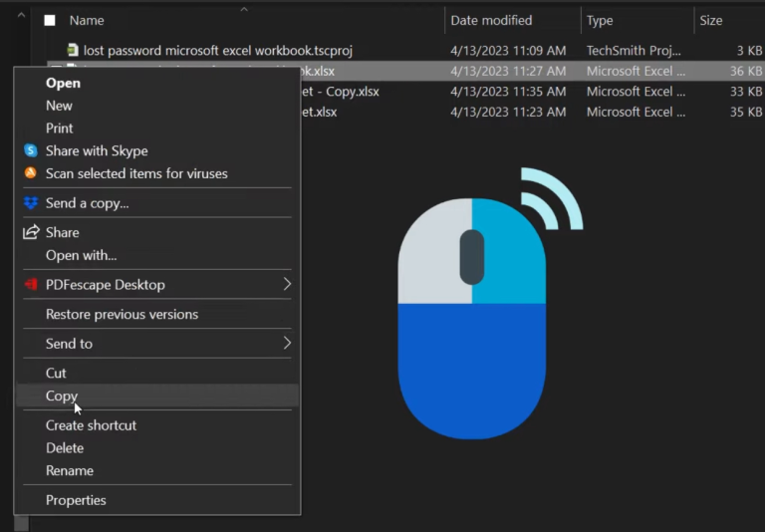Click the sort arrow above Name column
765x532 pixels.
pyautogui.click(x=244, y=10)
